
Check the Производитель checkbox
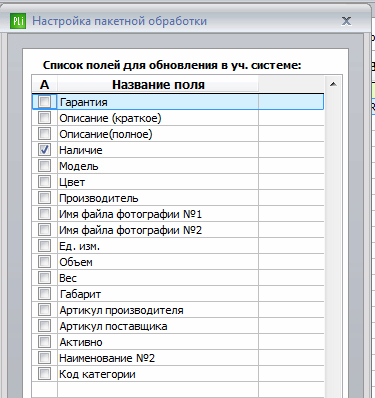(x=44, y=197)
